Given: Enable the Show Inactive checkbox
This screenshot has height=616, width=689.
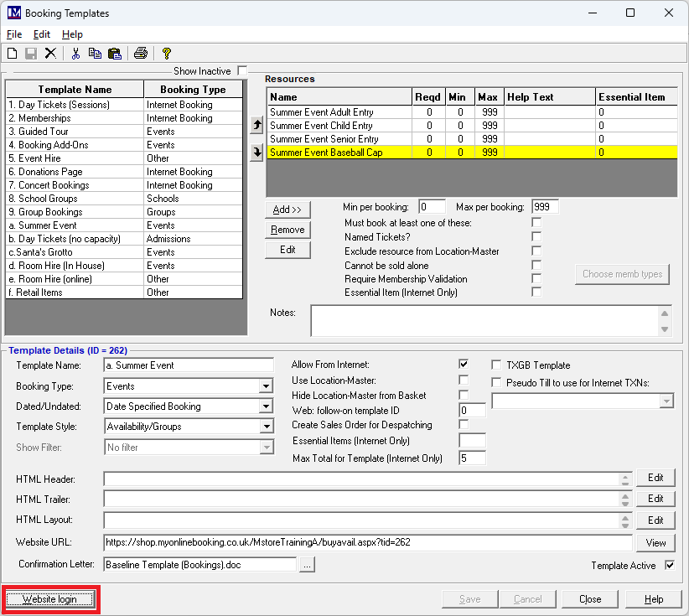Looking at the screenshot, I should pyautogui.click(x=243, y=71).
